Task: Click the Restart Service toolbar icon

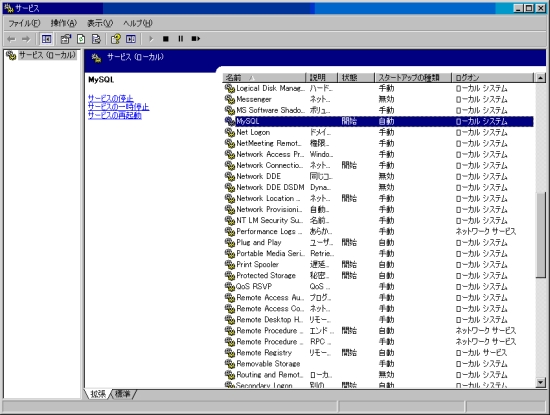Action: coord(195,39)
